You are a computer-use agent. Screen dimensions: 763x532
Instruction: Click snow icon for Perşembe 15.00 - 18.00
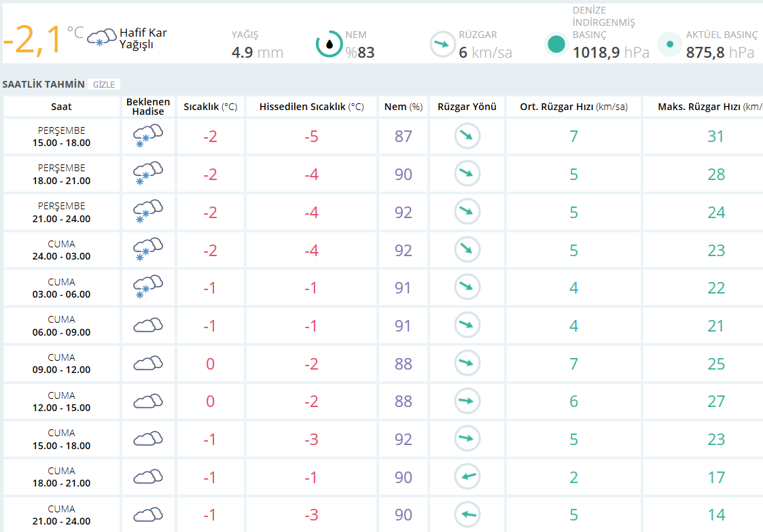coord(148,136)
